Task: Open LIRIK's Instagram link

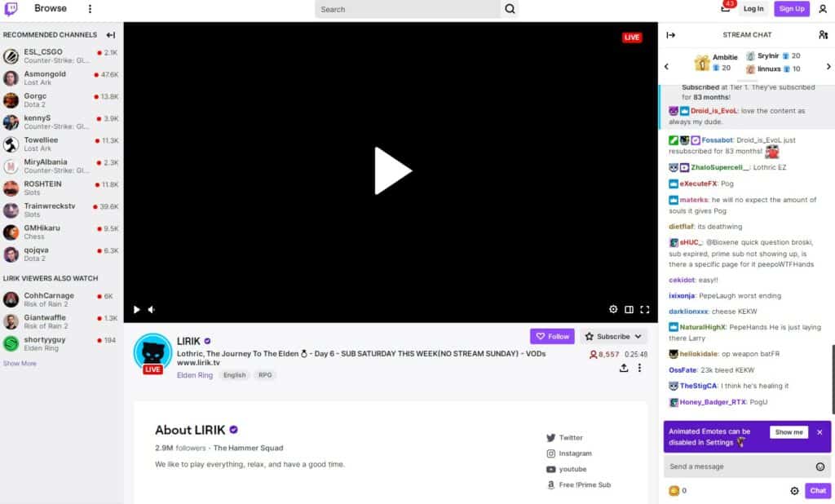Action: 568,453
